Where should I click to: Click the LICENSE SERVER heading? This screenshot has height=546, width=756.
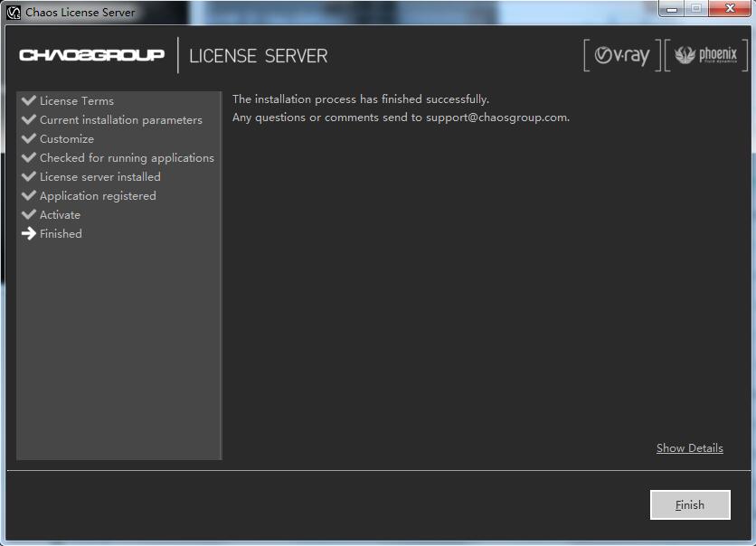pyautogui.click(x=259, y=56)
